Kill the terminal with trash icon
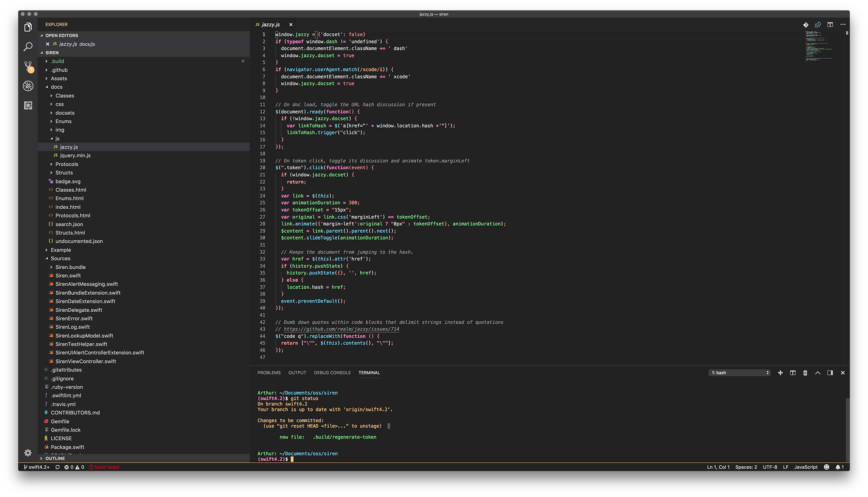The image size is (868, 497). tap(805, 373)
